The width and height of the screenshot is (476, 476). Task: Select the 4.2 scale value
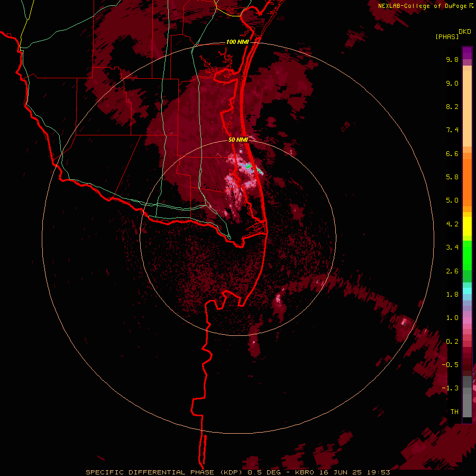click(x=452, y=224)
